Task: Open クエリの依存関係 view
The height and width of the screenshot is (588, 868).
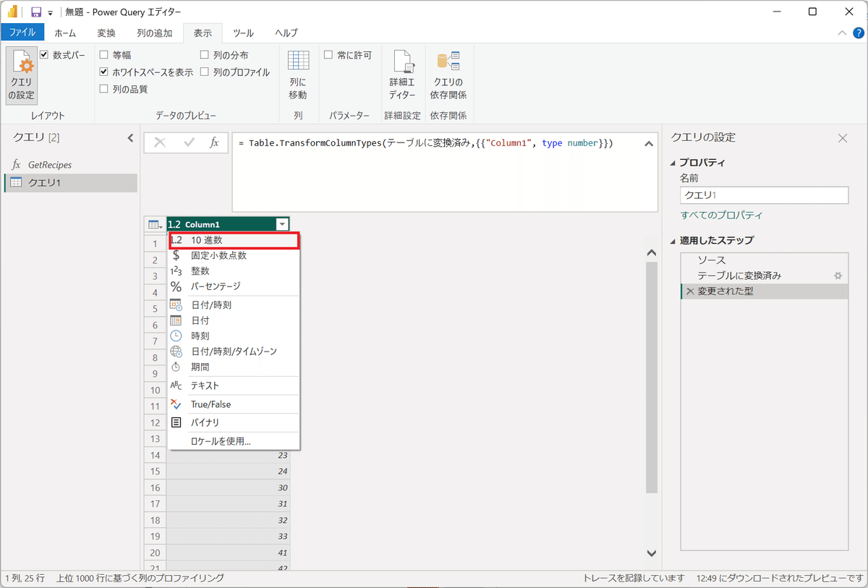Action: (x=448, y=76)
